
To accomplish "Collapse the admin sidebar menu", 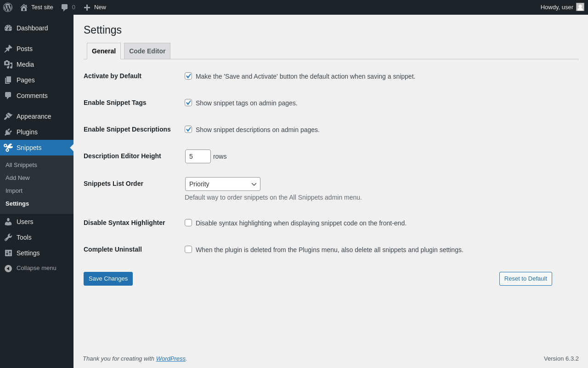I will (x=30, y=268).
